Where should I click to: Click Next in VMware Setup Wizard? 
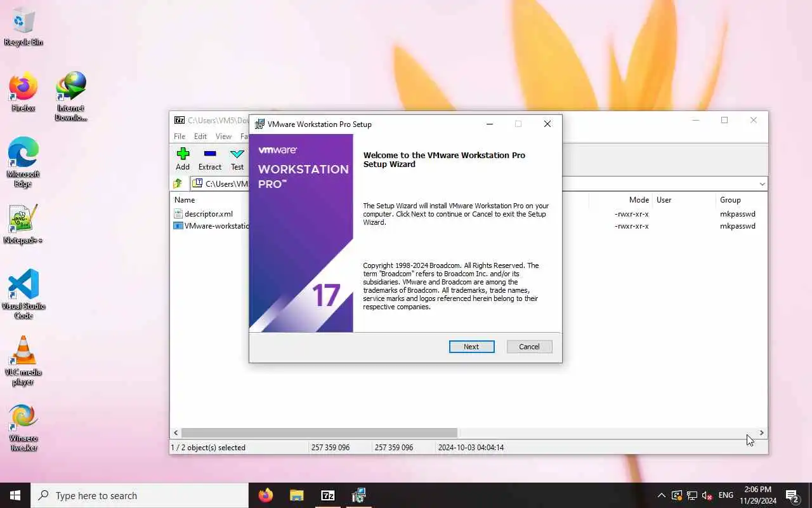click(x=471, y=347)
